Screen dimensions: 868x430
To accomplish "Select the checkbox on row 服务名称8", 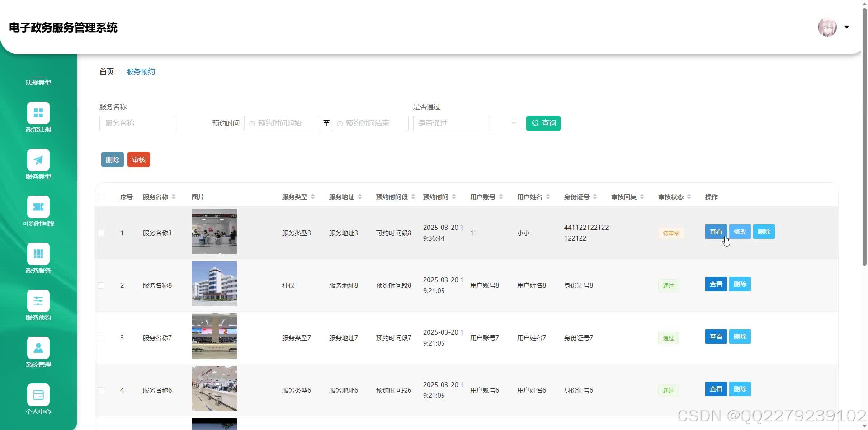I will (x=101, y=285).
